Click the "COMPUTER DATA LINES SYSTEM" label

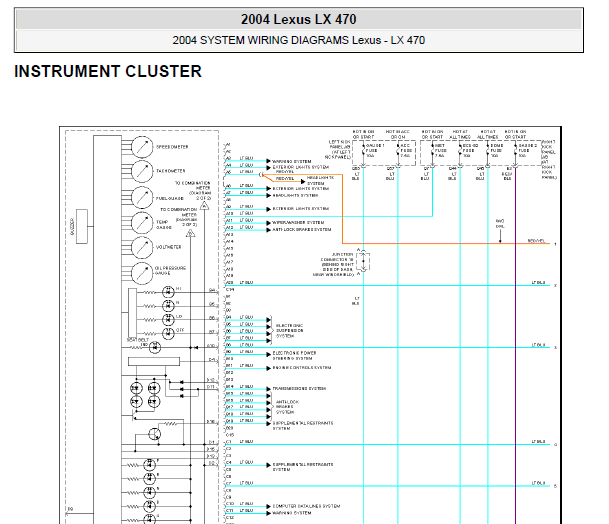[306, 507]
